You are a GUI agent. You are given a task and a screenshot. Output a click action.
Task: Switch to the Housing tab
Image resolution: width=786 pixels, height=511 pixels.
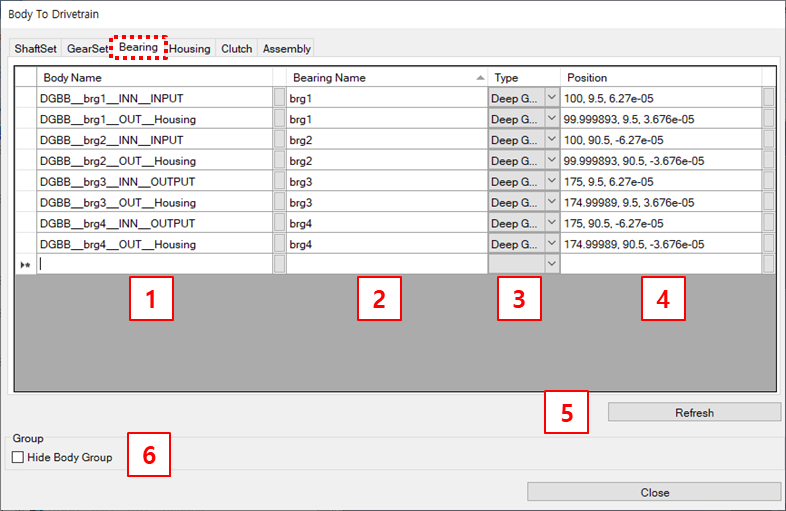pyautogui.click(x=189, y=49)
